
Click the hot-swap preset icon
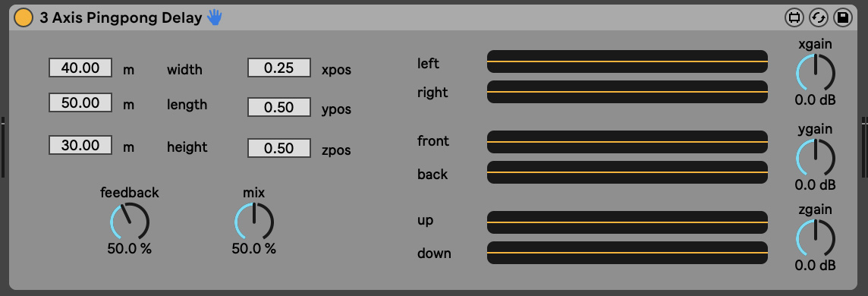coord(818,18)
